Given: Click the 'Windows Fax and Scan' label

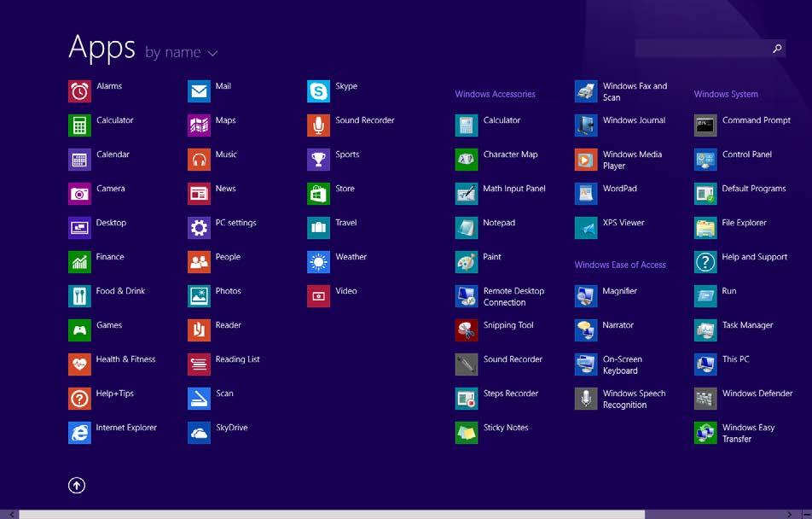Looking at the screenshot, I should click(x=635, y=92).
